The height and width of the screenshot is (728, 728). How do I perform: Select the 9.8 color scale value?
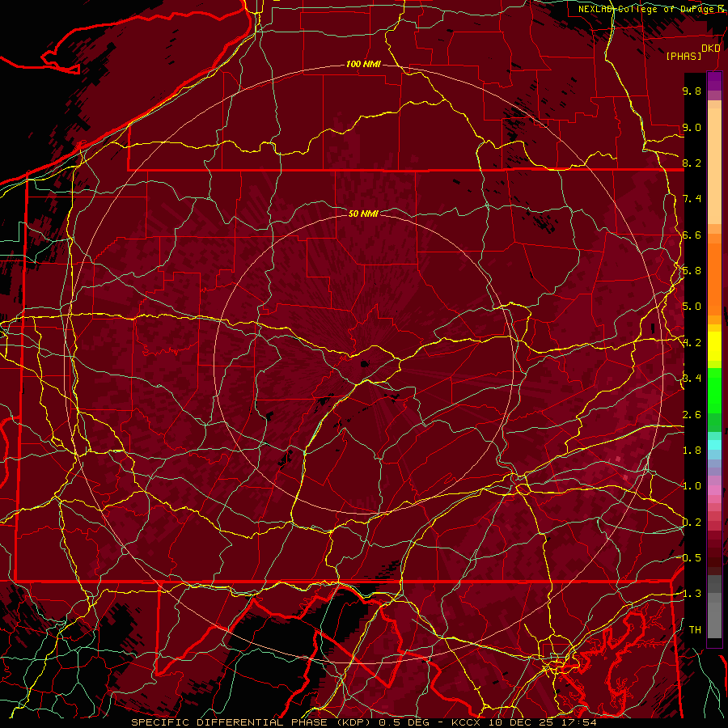(692, 91)
